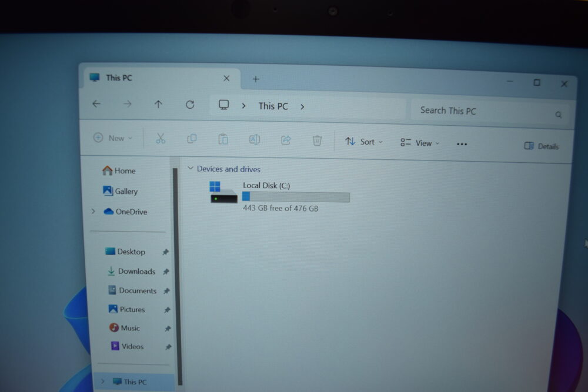Expand the OneDrive tree node
The height and width of the screenshot is (392, 588).
93,212
